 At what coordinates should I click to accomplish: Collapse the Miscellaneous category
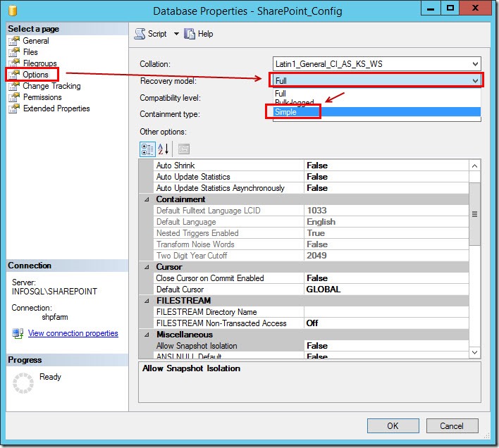[x=147, y=335]
